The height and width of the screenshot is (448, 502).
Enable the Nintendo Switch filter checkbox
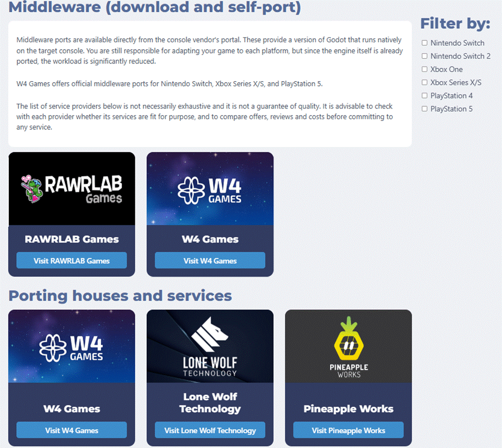pyautogui.click(x=425, y=43)
